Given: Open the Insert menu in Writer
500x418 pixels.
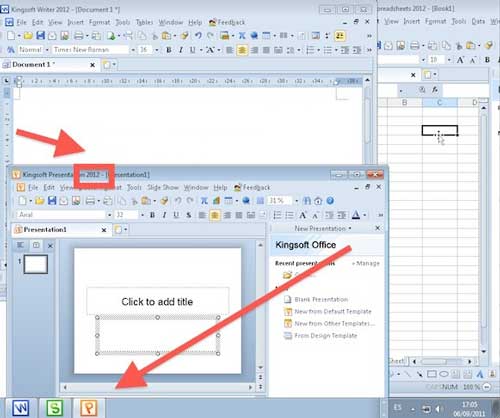Looking at the screenshot, I should tap(76, 22).
